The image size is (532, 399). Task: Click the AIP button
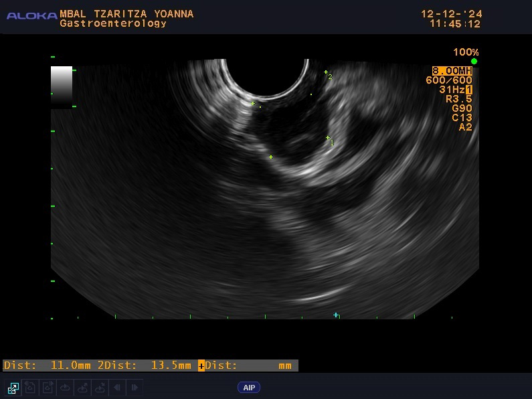[249, 388]
